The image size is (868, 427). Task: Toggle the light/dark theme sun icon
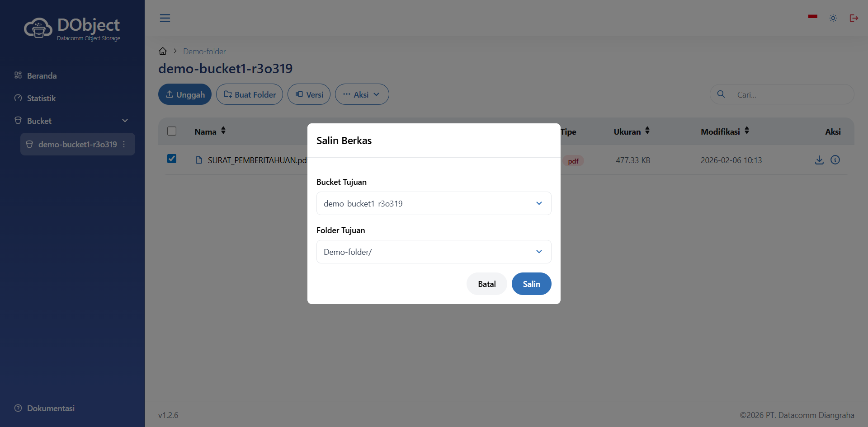(833, 18)
